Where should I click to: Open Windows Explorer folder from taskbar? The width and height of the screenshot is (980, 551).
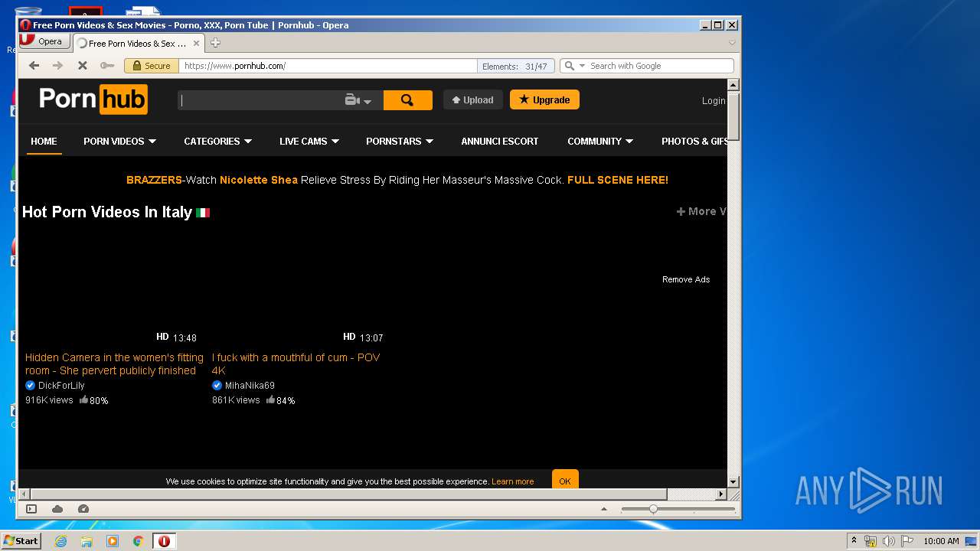click(87, 541)
